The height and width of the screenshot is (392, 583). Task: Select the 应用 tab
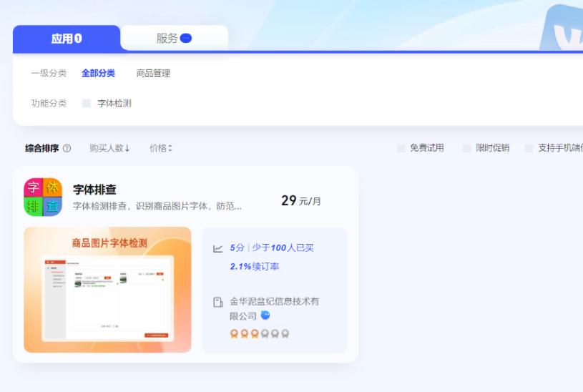click(x=67, y=39)
